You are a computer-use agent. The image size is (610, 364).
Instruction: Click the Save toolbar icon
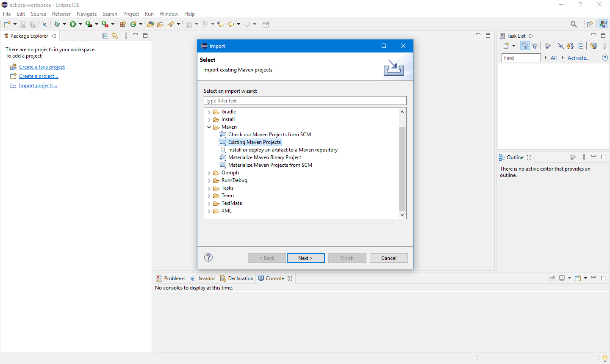[23, 24]
